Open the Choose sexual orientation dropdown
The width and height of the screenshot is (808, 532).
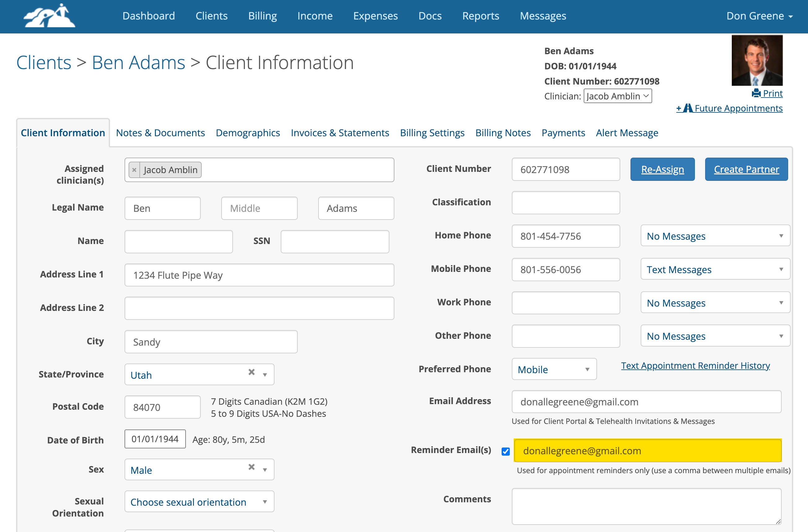(x=199, y=502)
